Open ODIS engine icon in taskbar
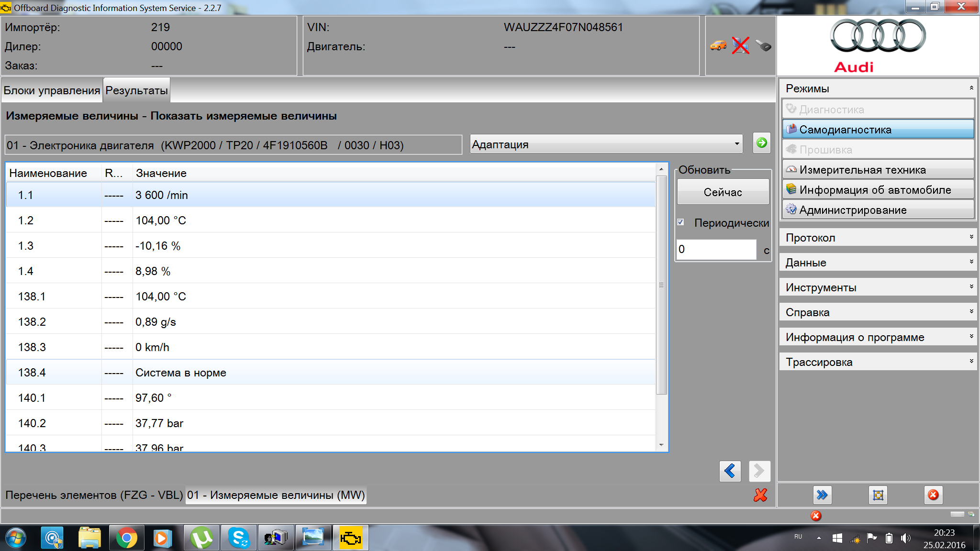980x551 pixels. point(350,539)
